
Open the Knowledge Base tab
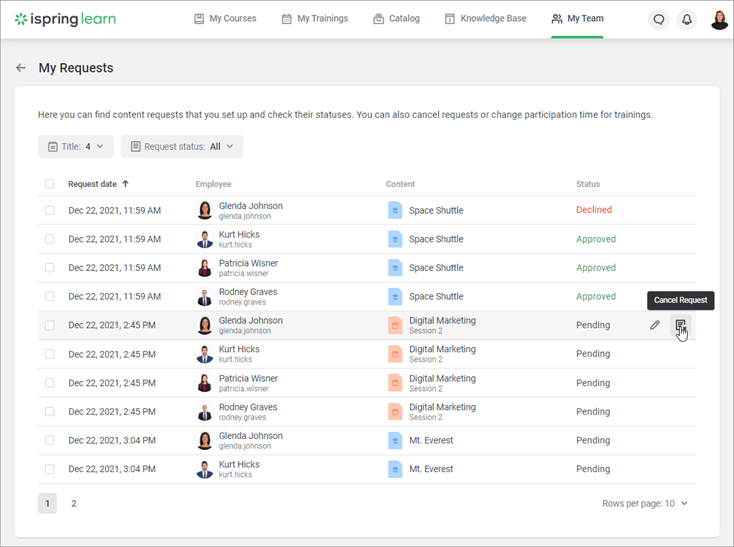tap(485, 19)
